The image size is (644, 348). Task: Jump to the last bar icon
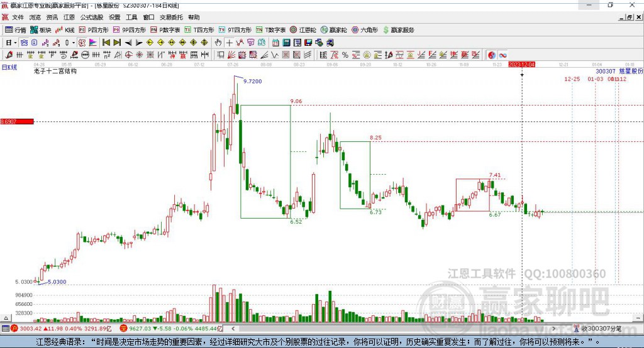tap(117, 43)
